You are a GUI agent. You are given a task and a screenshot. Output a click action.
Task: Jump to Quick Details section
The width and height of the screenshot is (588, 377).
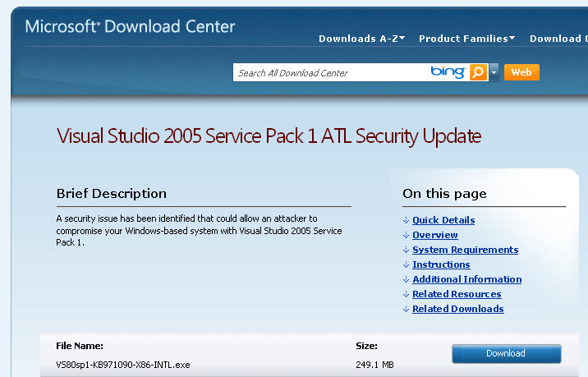443,220
